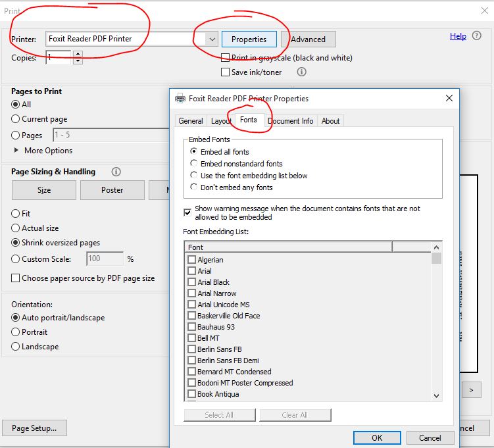Screen dimensions: 494x448
Task: Select Embed nonstandard fonts option
Action: tap(194, 164)
